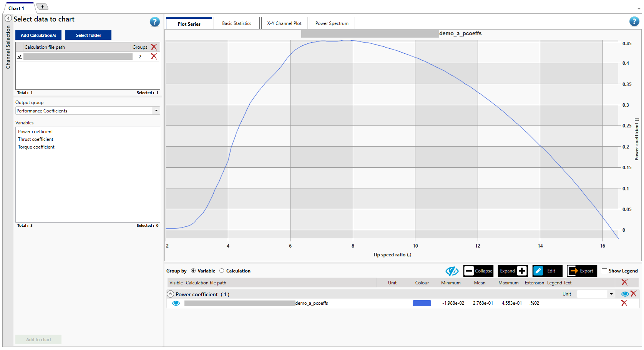Click the blue colour swatch for demo_a_pcoeffs
Image resolution: width=644 pixels, height=350 pixels.
(422, 303)
